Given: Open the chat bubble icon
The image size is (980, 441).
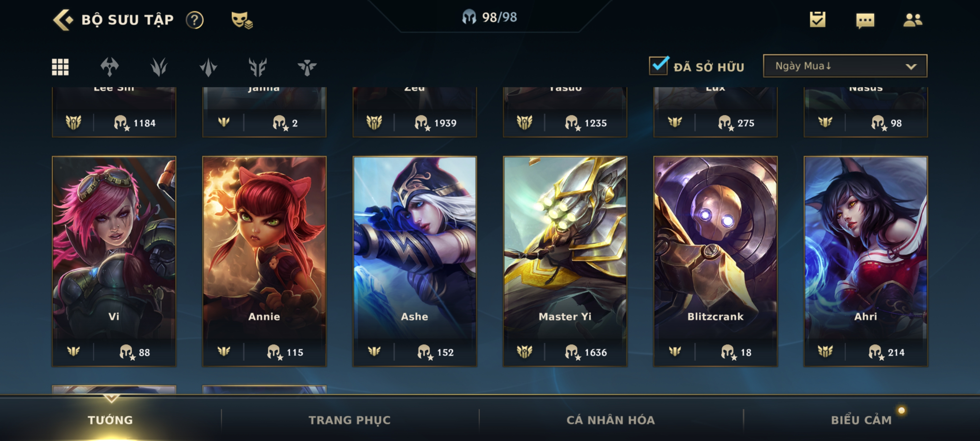Looking at the screenshot, I should (x=865, y=20).
